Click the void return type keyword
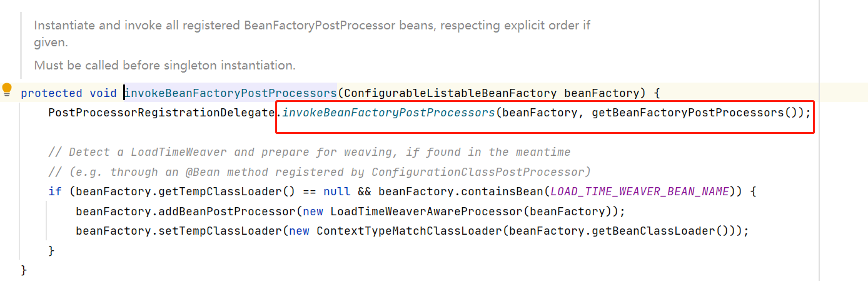 click(x=103, y=93)
